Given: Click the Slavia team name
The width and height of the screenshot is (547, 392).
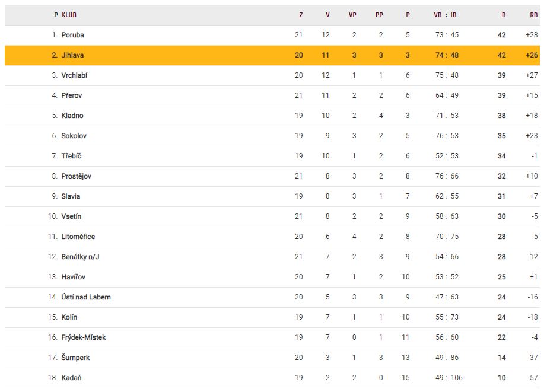Looking at the screenshot, I should point(71,196).
